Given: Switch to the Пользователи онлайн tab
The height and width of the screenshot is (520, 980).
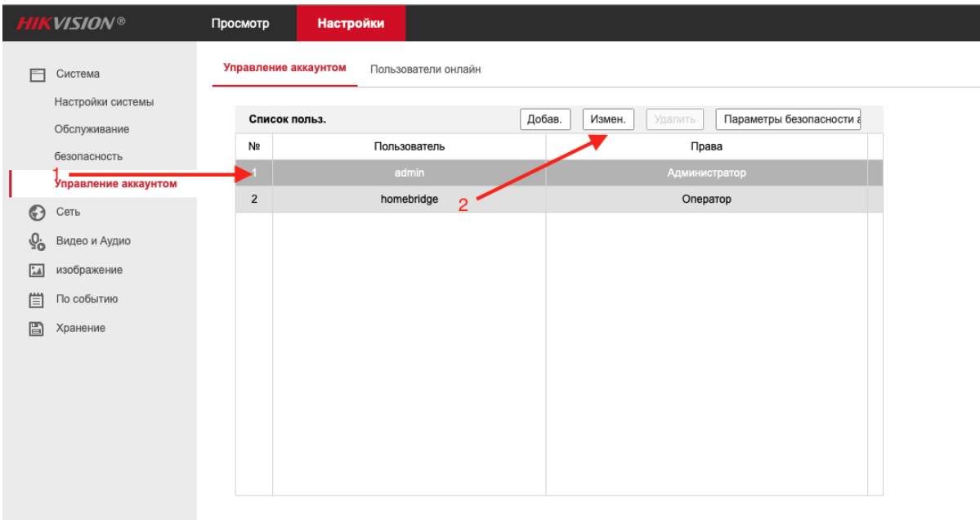Looking at the screenshot, I should (426, 69).
